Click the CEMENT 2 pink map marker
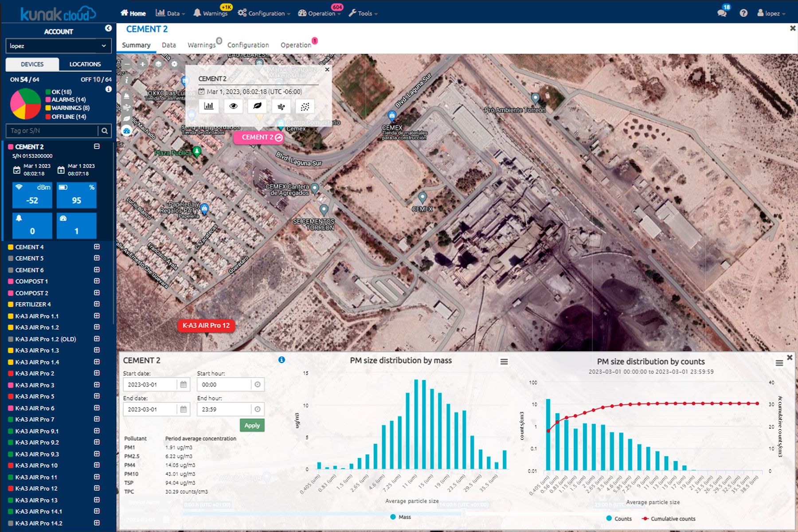The image size is (798, 532). click(x=258, y=137)
